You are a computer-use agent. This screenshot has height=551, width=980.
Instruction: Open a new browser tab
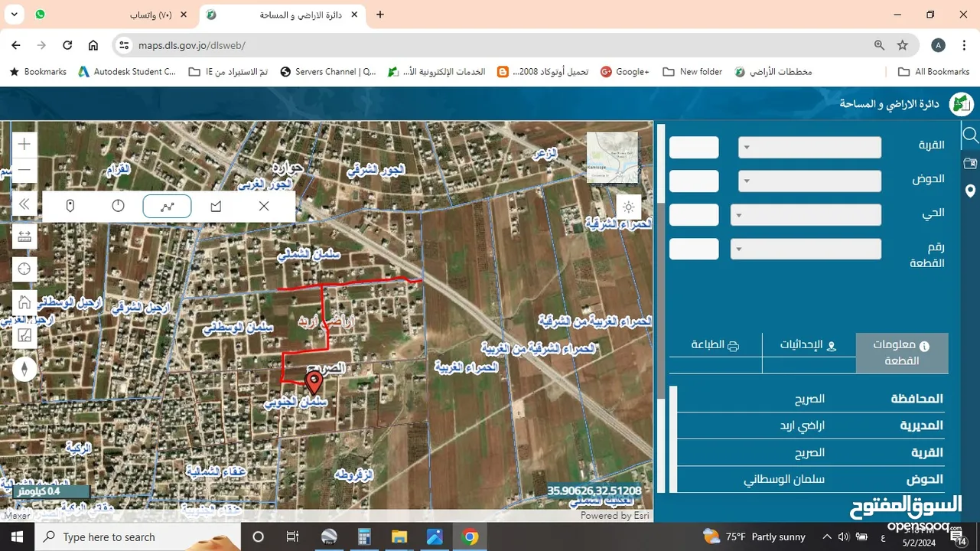click(380, 15)
